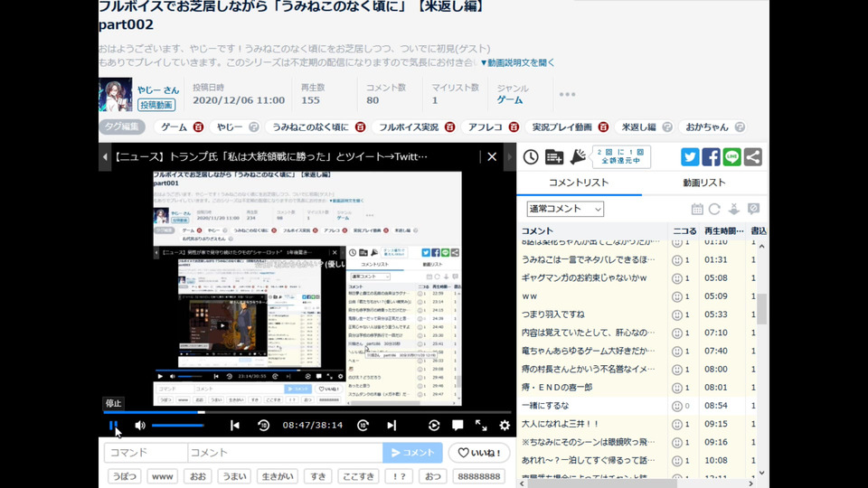
Task: Open comment date calendar icon
Action: pyautogui.click(x=697, y=209)
